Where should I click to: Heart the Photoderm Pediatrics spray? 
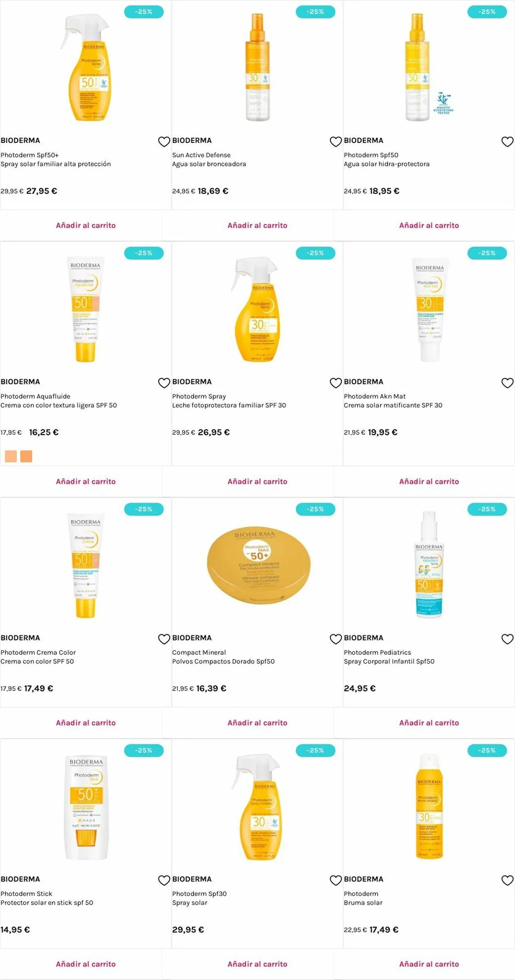[507, 639]
